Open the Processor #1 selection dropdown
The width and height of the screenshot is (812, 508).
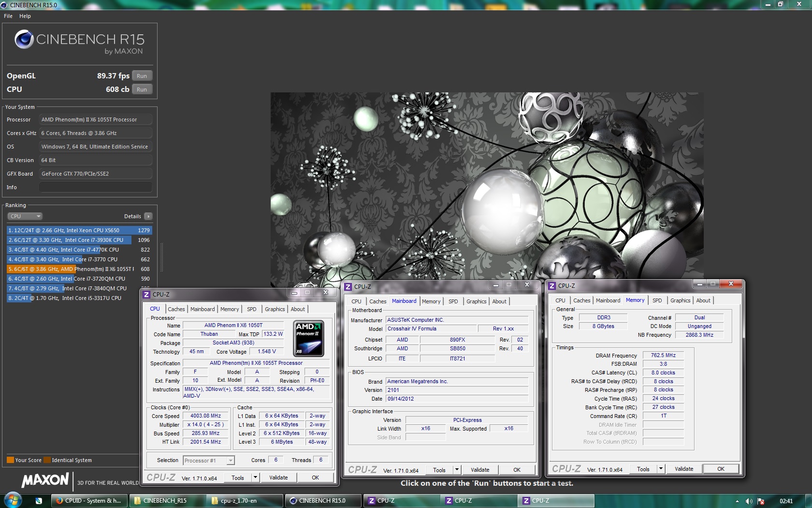[x=209, y=461]
